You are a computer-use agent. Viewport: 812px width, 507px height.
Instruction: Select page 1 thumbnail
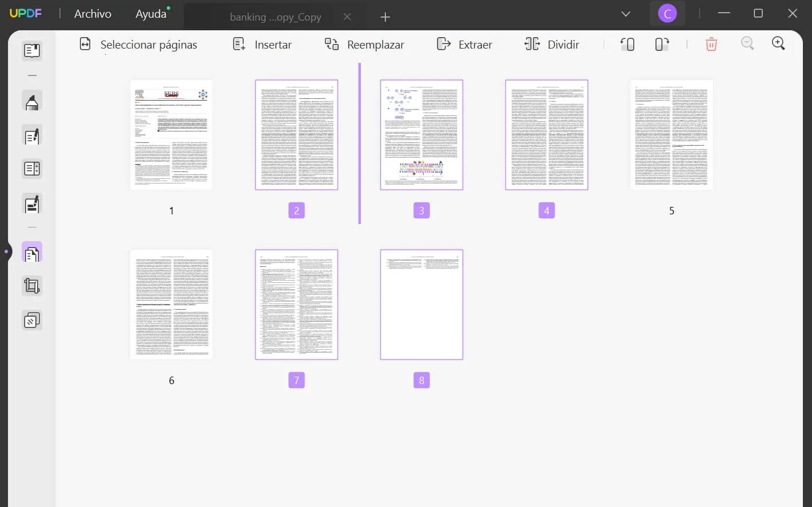pyautogui.click(x=171, y=135)
